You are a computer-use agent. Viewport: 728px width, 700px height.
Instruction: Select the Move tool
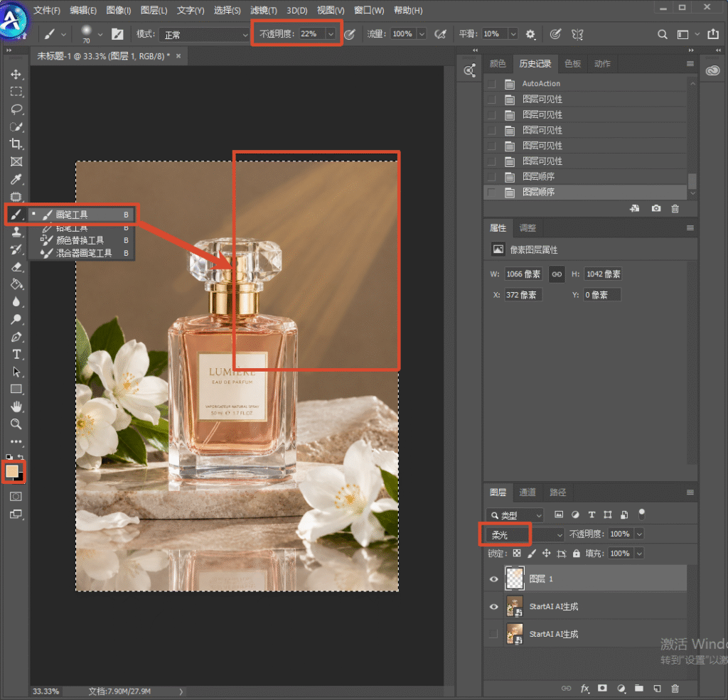16,75
